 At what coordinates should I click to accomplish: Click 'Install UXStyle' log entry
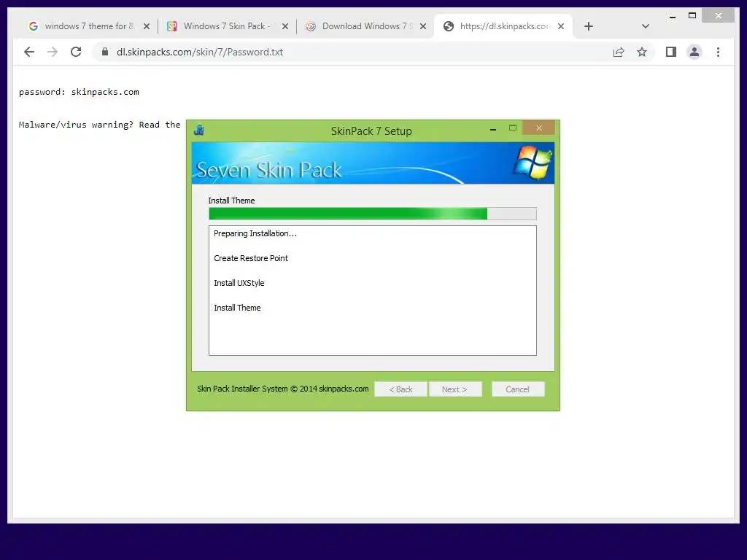click(239, 283)
